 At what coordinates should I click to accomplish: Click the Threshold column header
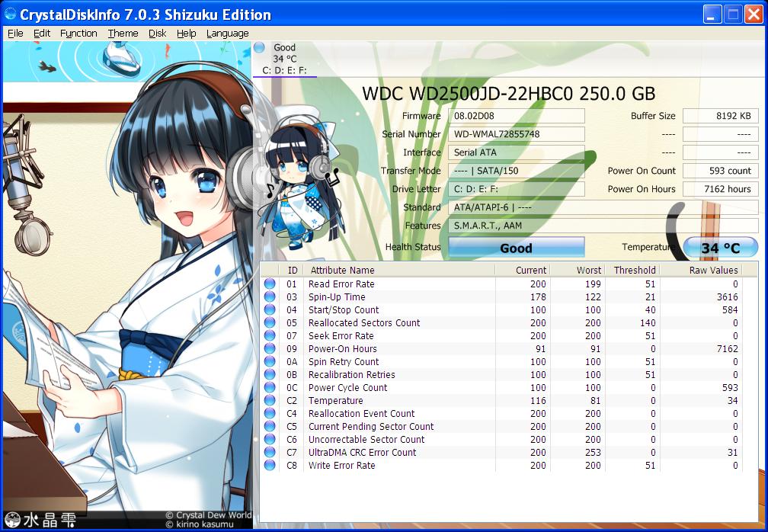pyautogui.click(x=635, y=270)
